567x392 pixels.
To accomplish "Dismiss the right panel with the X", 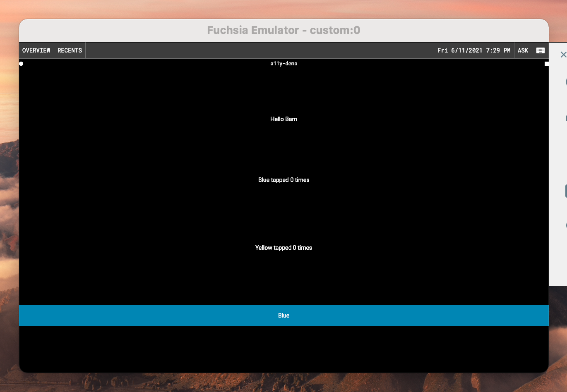I will pos(563,54).
